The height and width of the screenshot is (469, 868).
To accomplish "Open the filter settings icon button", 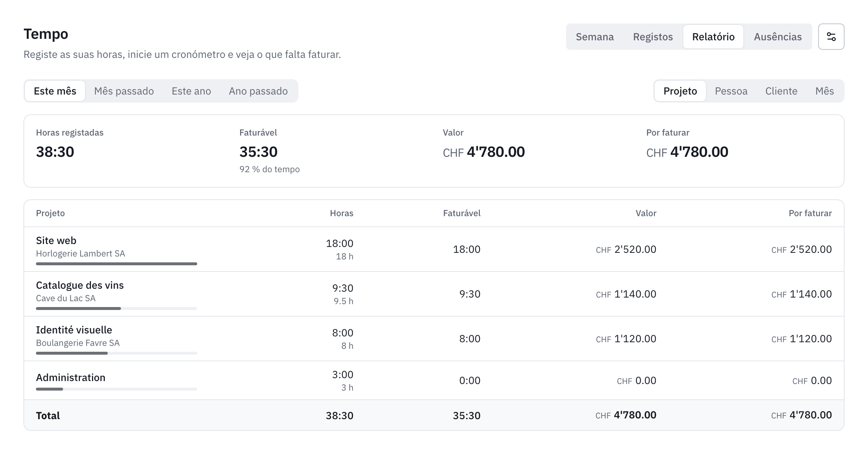I will tap(831, 37).
